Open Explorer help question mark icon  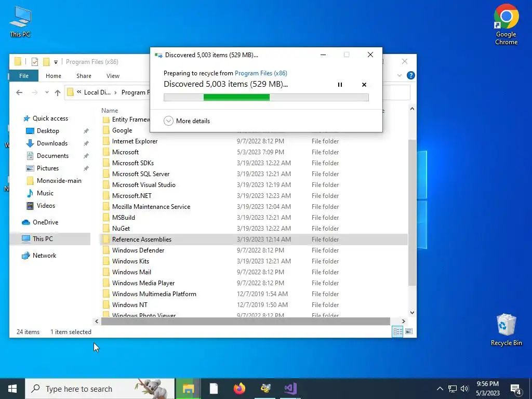pyautogui.click(x=410, y=75)
